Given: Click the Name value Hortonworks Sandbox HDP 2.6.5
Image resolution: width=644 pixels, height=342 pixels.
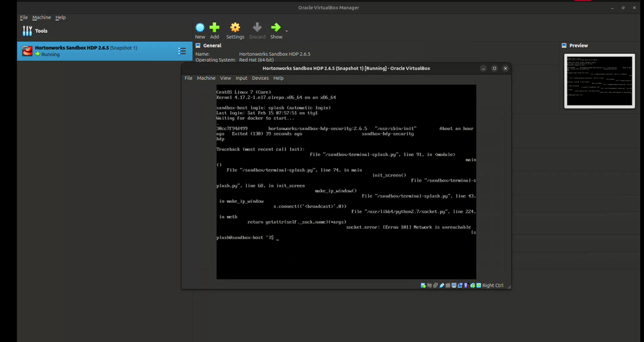Looking at the screenshot, I should [275, 54].
